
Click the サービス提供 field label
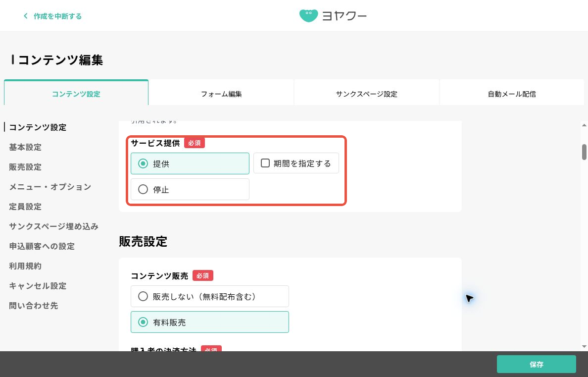[155, 143]
